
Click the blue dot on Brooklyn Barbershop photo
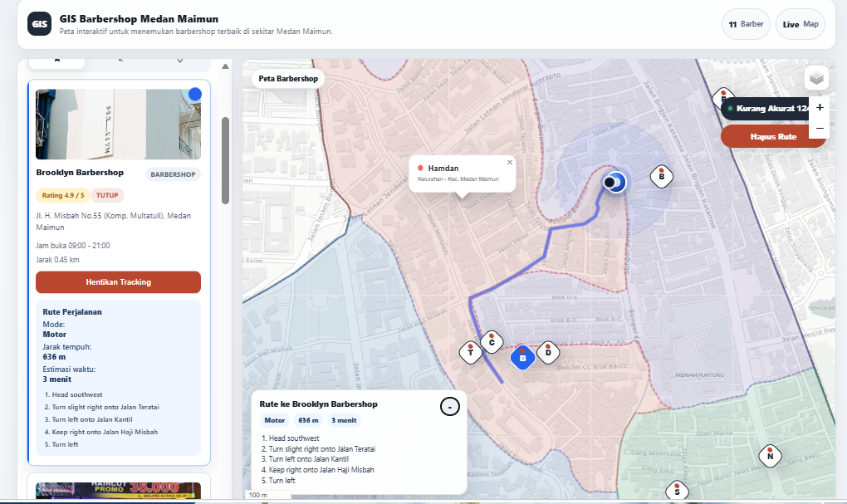coord(195,95)
